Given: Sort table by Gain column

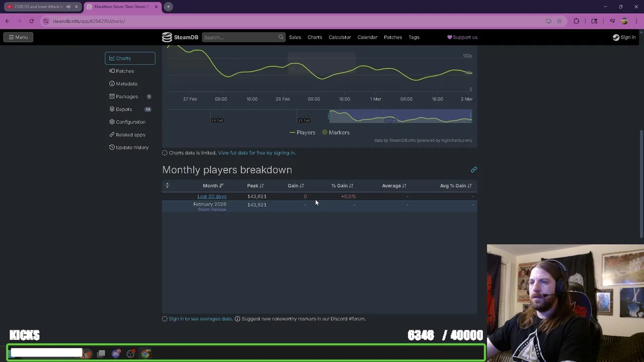Looking at the screenshot, I should pyautogui.click(x=296, y=186).
